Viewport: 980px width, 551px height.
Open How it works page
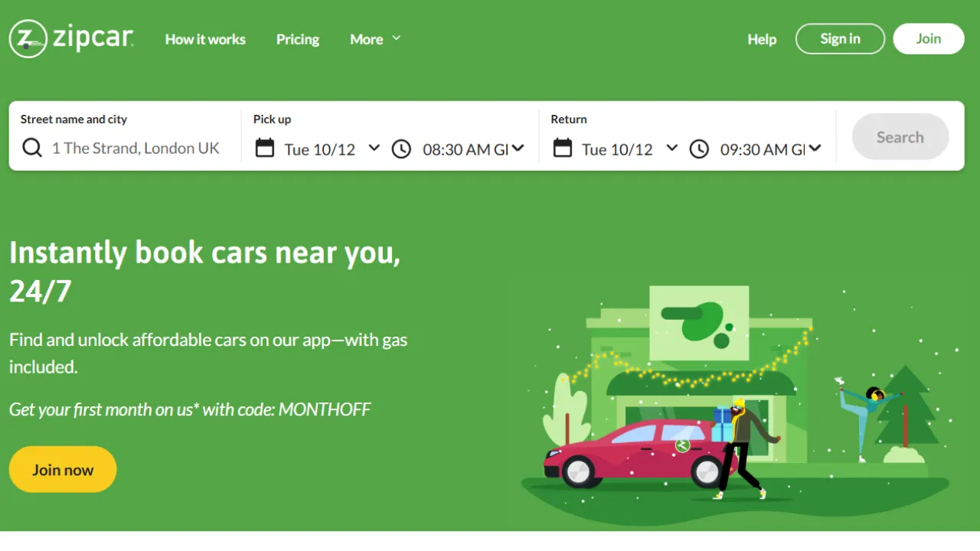pos(205,39)
